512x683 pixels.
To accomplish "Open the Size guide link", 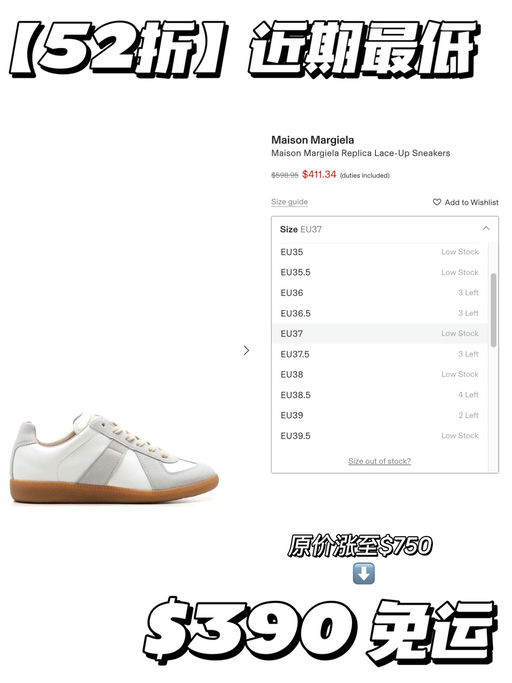I will pos(289,202).
